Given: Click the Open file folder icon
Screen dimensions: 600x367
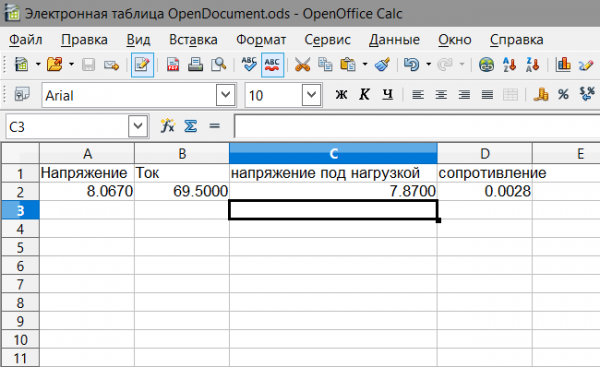Looking at the screenshot, I should point(55,65).
